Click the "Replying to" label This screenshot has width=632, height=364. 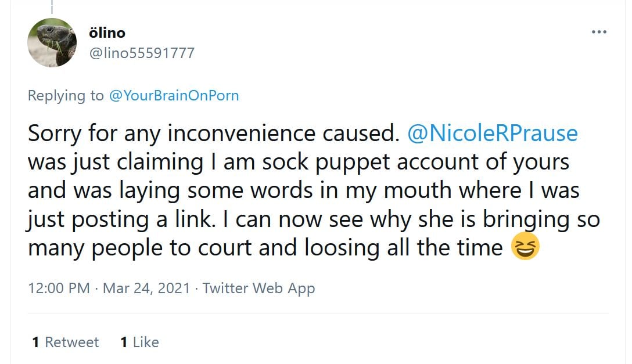pos(66,96)
